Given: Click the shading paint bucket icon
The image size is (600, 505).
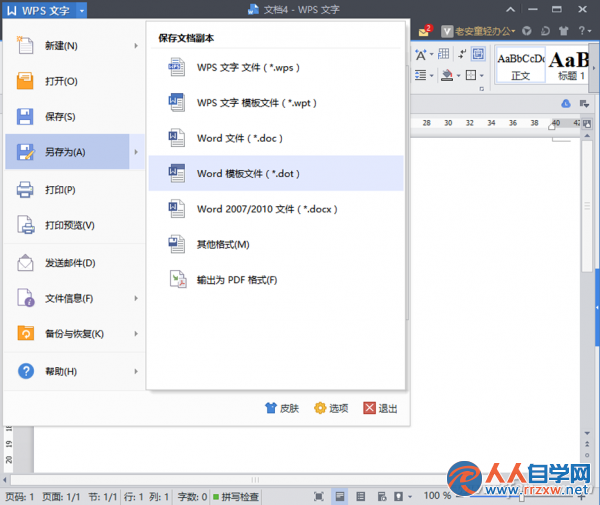Looking at the screenshot, I should (447, 75).
